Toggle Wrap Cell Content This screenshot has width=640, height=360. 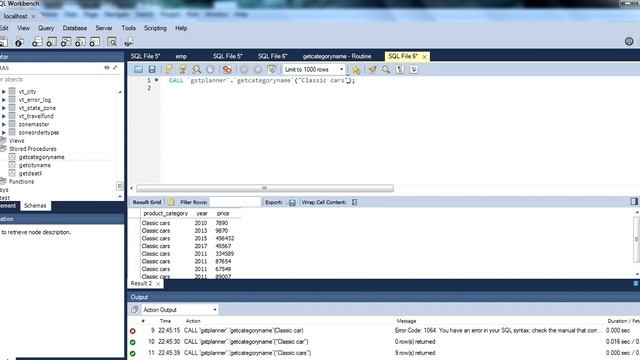pyautogui.click(x=354, y=202)
